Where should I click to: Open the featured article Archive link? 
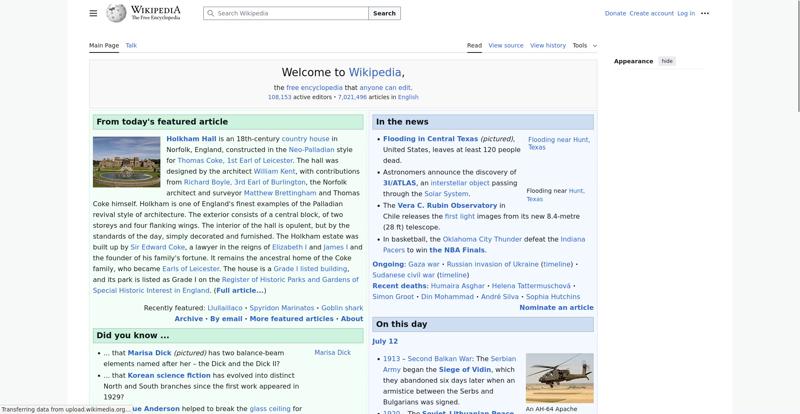coord(189,319)
